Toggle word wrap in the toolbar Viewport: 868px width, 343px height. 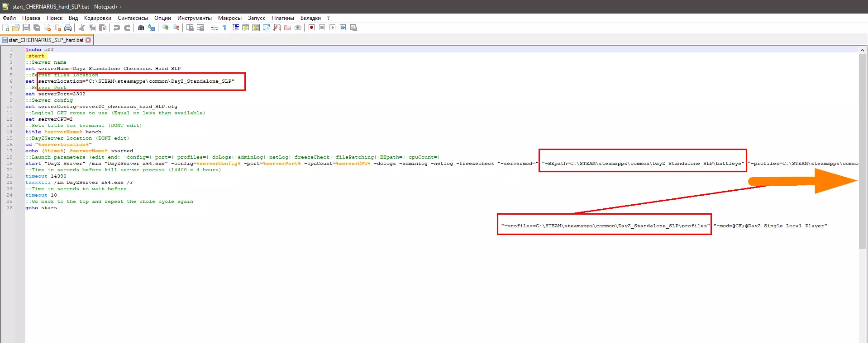point(215,28)
